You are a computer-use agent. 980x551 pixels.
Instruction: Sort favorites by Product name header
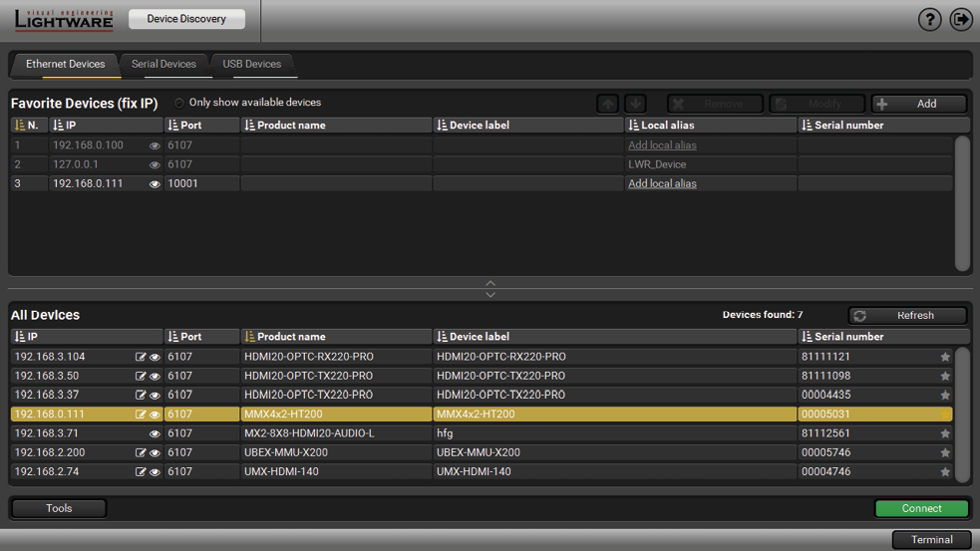point(336,125)
